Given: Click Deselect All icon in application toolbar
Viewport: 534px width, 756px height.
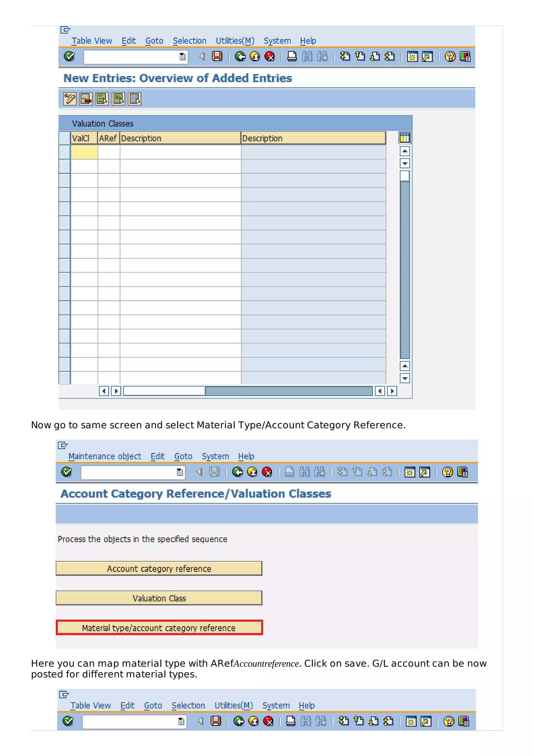Looking at the screenshot, I should [135, 99].
